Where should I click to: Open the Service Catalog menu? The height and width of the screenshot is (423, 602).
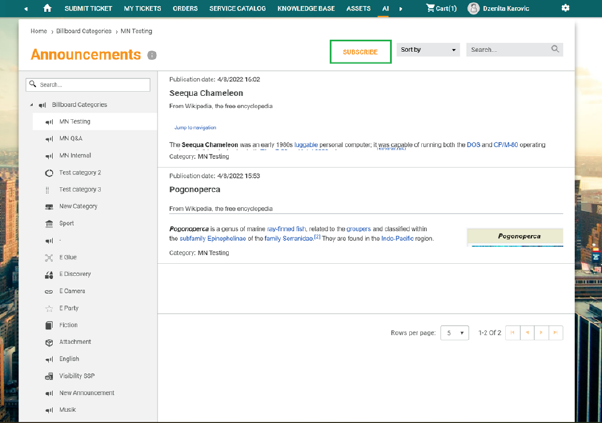(237, 8)
